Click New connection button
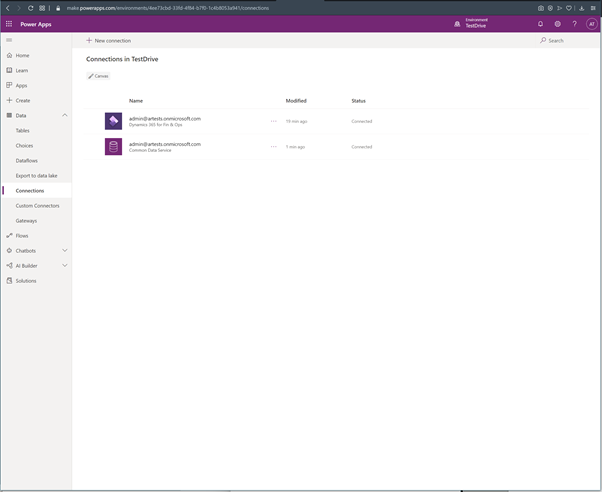Viewport: 602px width, 492px height. 109,40
